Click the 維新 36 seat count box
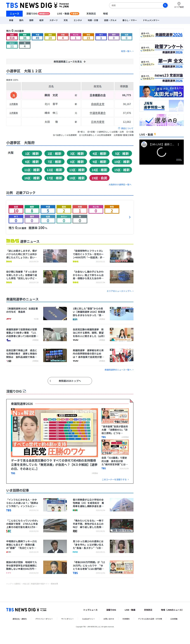Viewport: 190px width, 644px height. pos(25,37)
